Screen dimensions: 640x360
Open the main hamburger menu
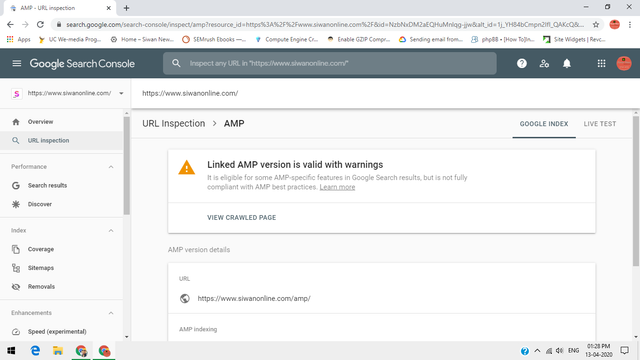(17, 63)
